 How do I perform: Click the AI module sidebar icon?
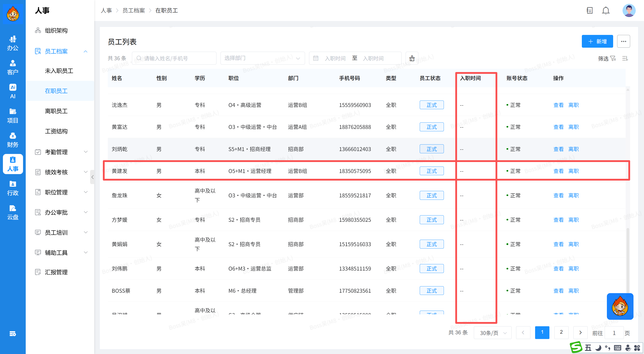[x=13, y=91]
